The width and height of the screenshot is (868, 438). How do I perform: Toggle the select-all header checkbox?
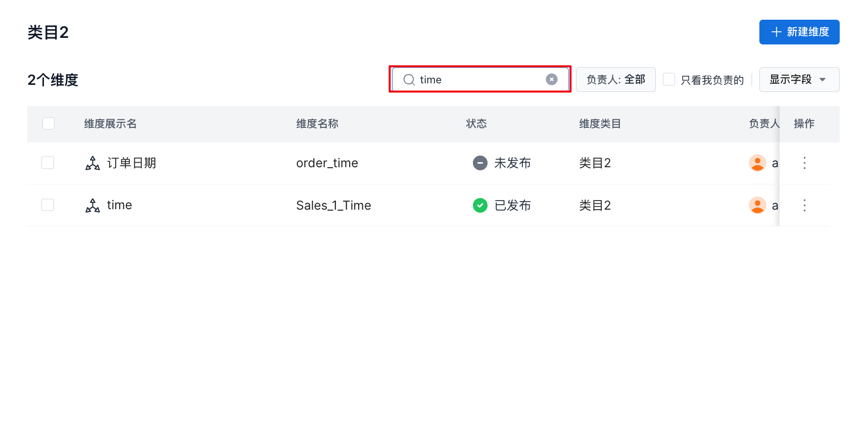point(49,123)
